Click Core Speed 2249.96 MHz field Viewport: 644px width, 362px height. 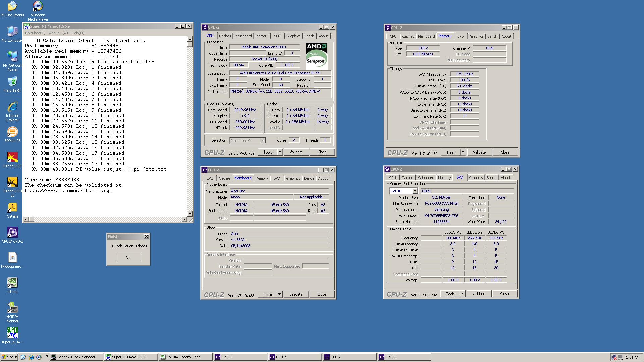click(x=245, y=110)
